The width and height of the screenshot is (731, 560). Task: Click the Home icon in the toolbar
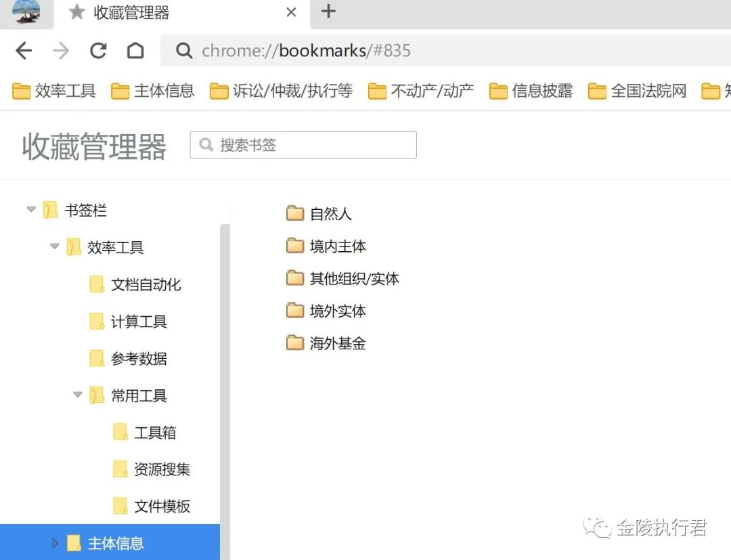pos(135,50)
